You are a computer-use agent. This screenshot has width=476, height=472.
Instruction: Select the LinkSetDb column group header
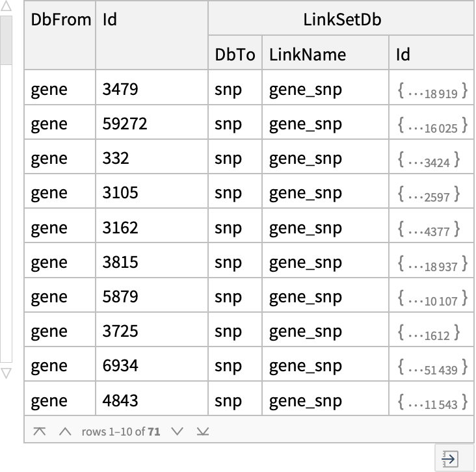pyautogui.click(x=341, y=19)
